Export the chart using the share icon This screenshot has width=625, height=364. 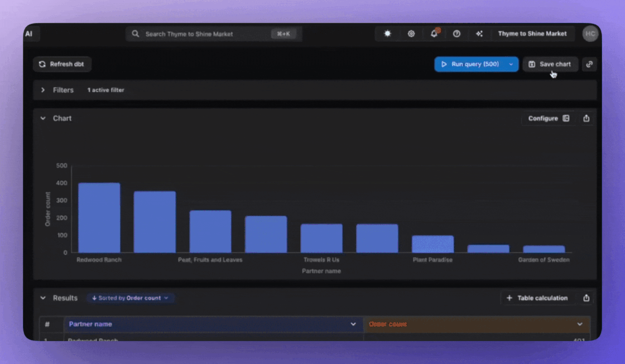click(585, 118)
